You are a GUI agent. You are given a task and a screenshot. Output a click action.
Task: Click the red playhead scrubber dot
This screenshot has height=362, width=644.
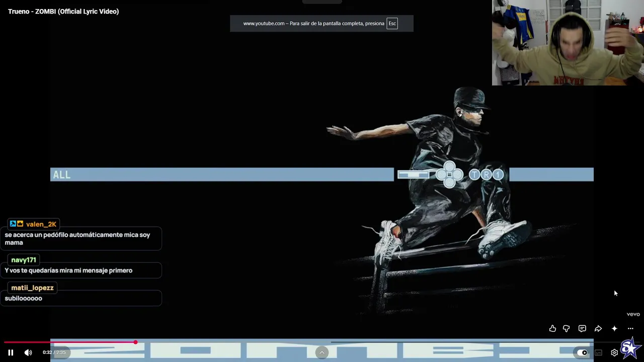click(135, 342)
